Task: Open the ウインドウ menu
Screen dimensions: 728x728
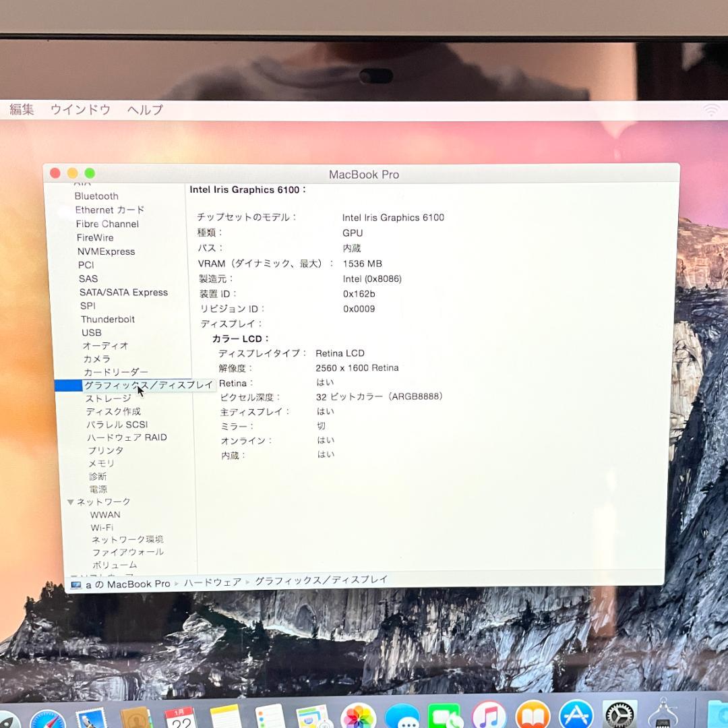Action: coord(80,109)
